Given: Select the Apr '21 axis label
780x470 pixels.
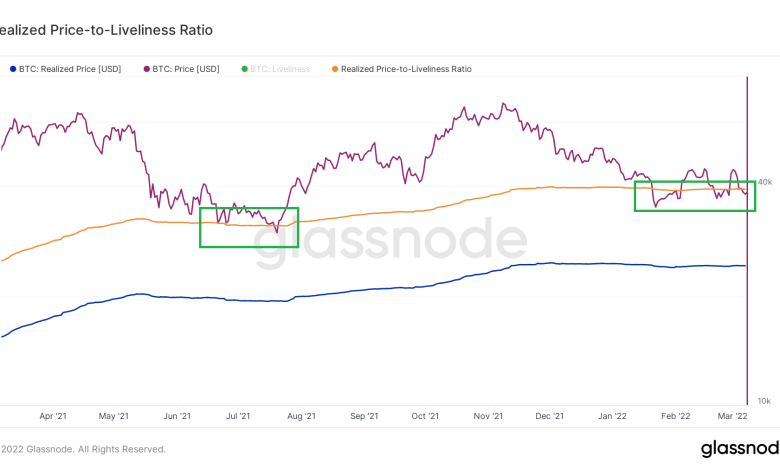Looking at the screenshot, I should [x=52, y=415].
